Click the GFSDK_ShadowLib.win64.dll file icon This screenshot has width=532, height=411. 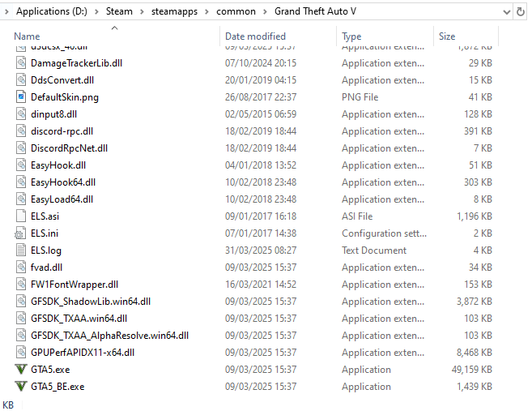[21, 301]
